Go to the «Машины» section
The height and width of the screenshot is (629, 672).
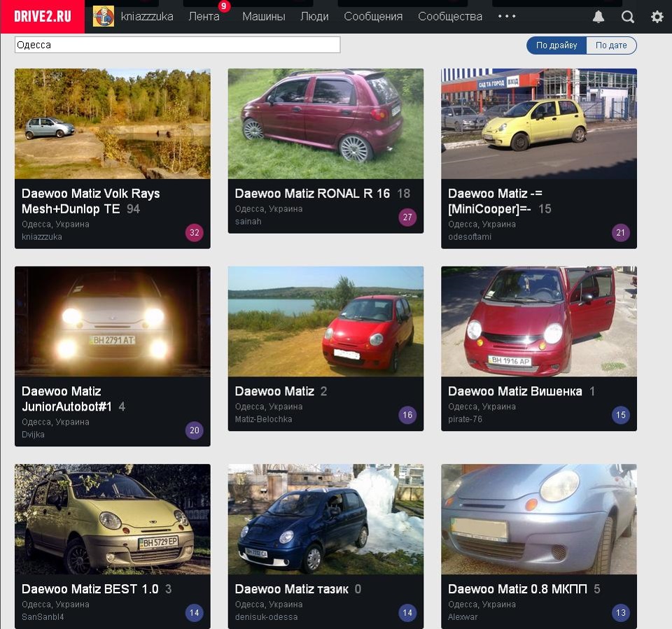tap(264, 16)
